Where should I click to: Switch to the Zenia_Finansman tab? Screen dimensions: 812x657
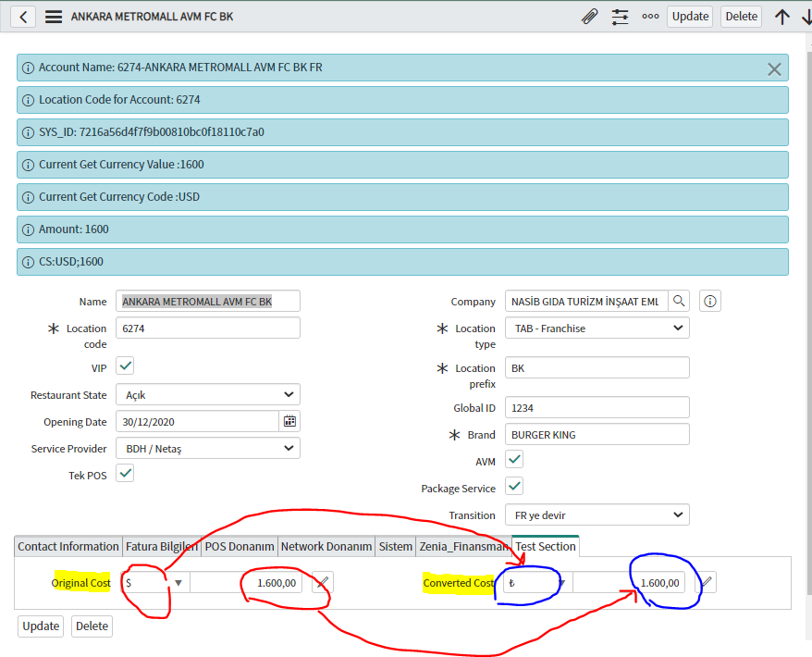click(x=464, y=546)
